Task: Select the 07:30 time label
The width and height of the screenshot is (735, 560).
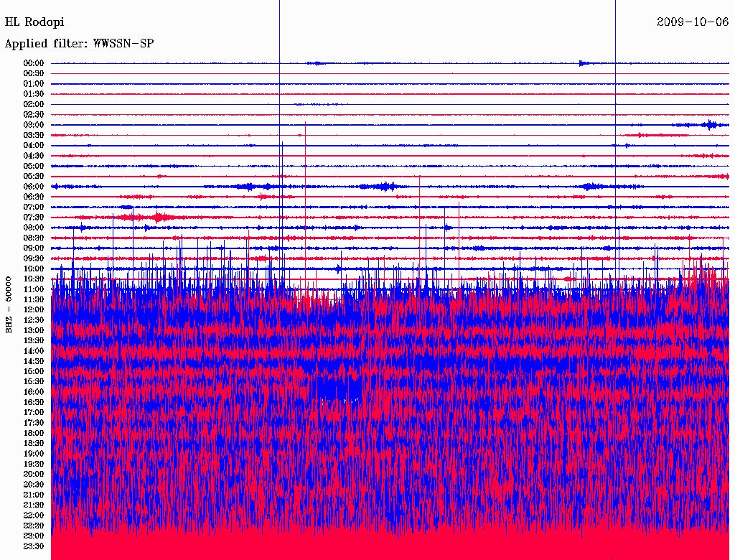Action: [x=34, y=218]
